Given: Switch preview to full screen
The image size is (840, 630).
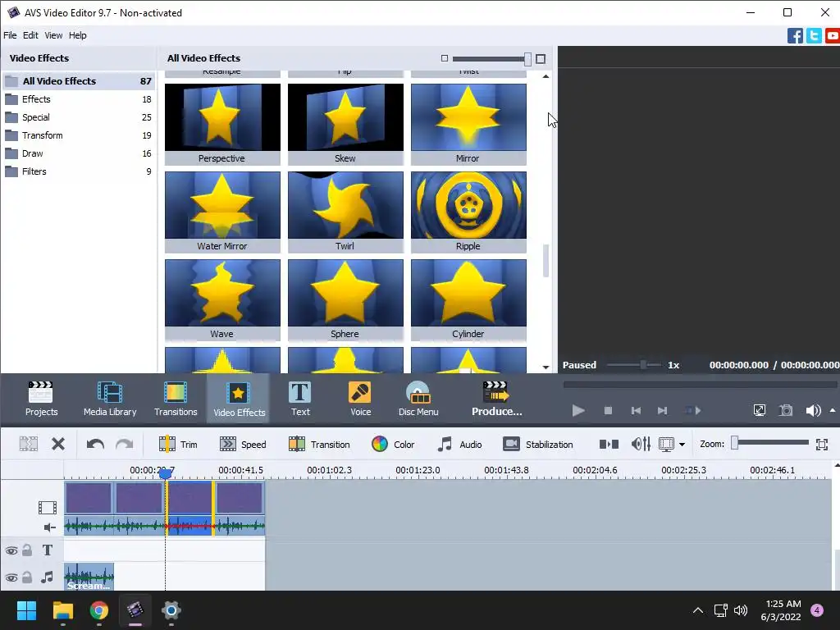Looking at the screenshot, I should tap(760, 410).
